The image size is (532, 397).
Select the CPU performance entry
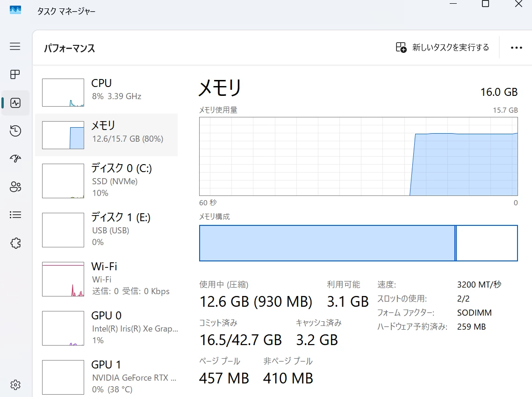(107, 92)
